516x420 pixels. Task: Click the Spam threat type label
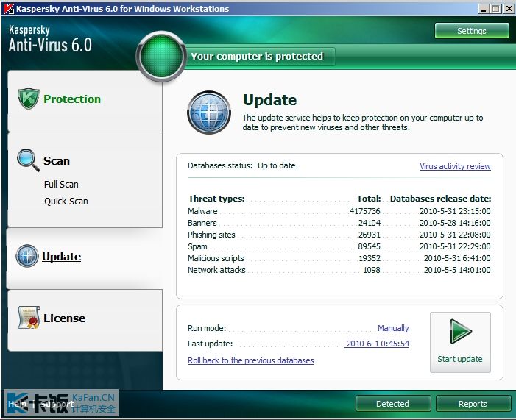[x=197, y=246]
